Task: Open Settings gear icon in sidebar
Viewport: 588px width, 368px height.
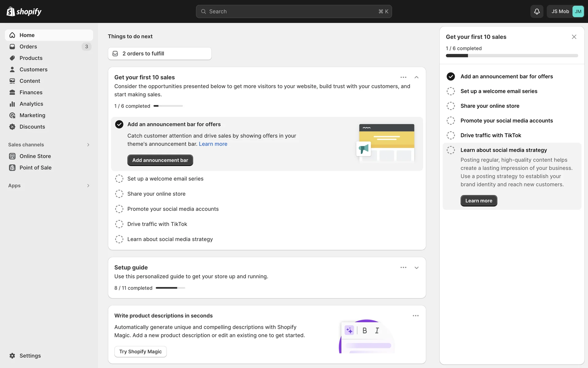Action: pyautogui.click(x=12, y=355)
